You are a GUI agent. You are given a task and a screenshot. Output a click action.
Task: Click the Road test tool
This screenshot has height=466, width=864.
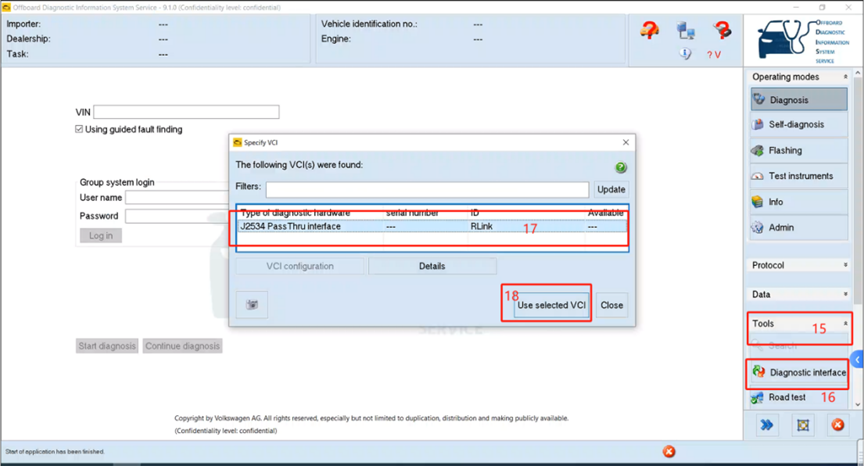(x=799, y=397)
